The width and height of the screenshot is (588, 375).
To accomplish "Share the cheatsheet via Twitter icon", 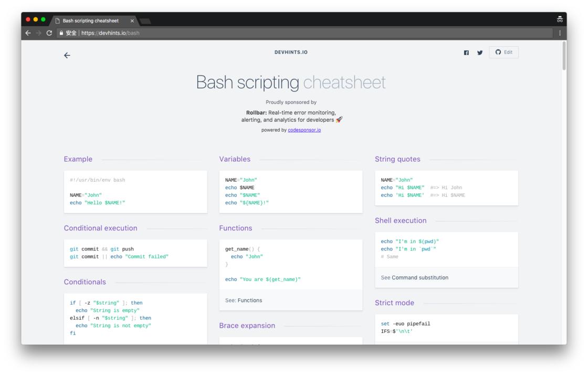I will coord(480,53).
